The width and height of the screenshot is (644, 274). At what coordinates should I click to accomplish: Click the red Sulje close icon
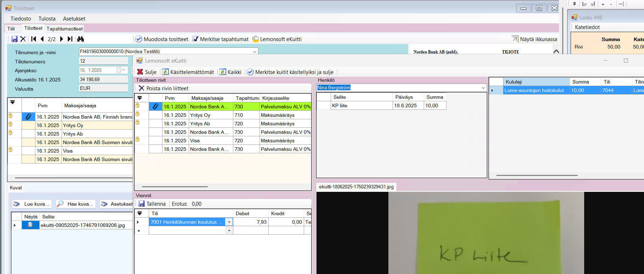140,72
